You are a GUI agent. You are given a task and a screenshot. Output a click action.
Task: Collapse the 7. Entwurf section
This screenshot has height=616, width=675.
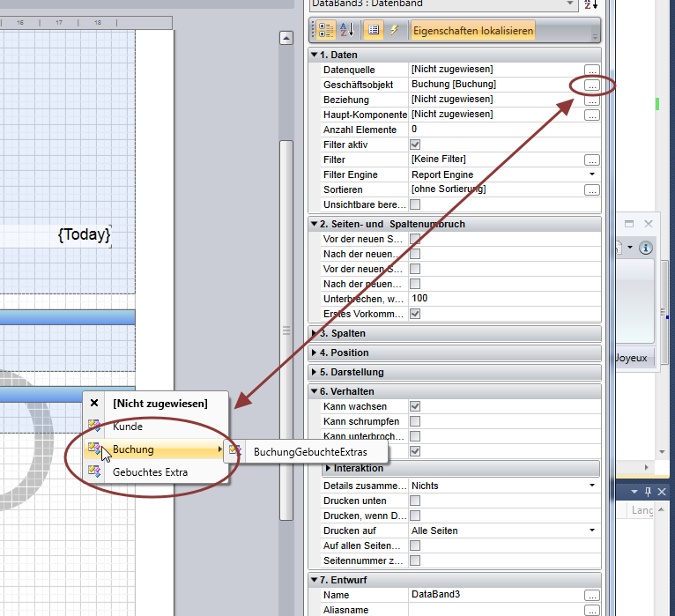click(315, 580)
